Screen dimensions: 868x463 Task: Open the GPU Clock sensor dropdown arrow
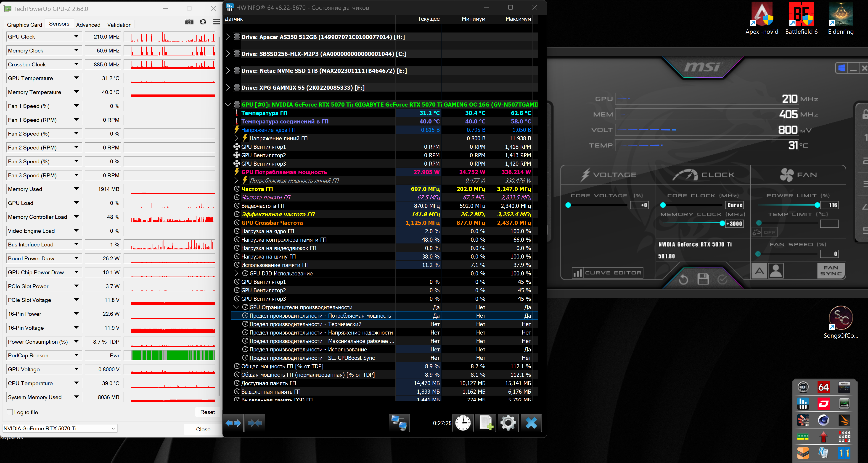click(77, 36)
